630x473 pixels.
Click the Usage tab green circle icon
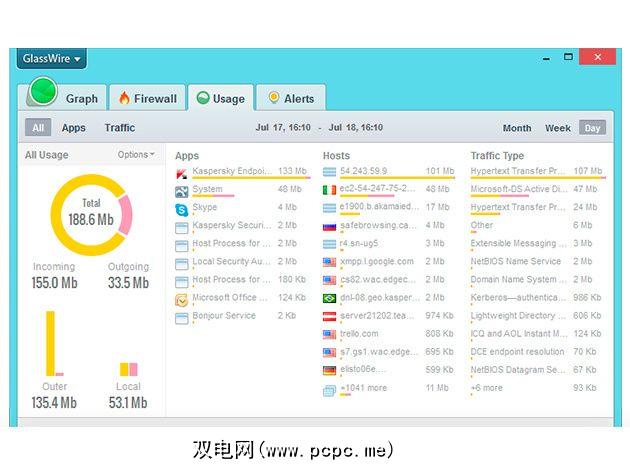[203, 98]
